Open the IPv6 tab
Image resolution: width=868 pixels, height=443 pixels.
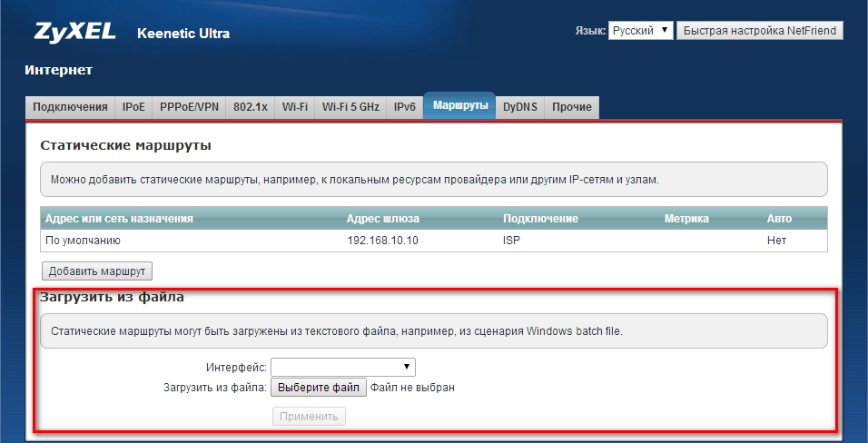point(404,107)
